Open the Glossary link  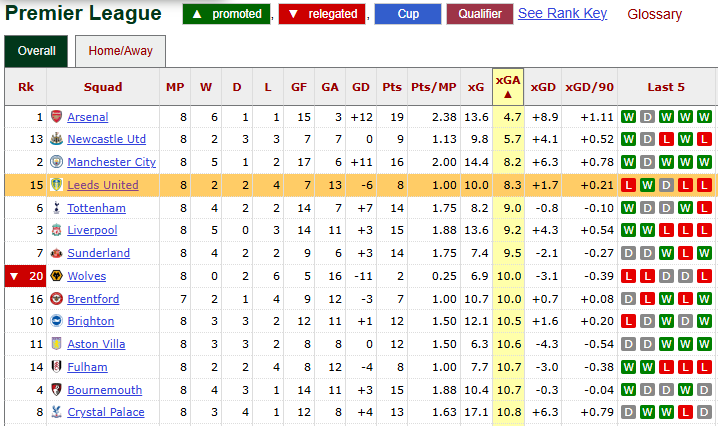point(654,14)
